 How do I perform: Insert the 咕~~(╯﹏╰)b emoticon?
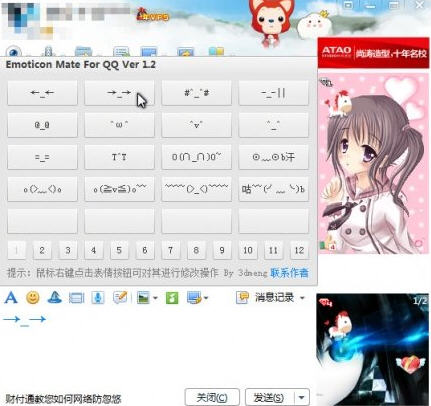click(274, 189)
